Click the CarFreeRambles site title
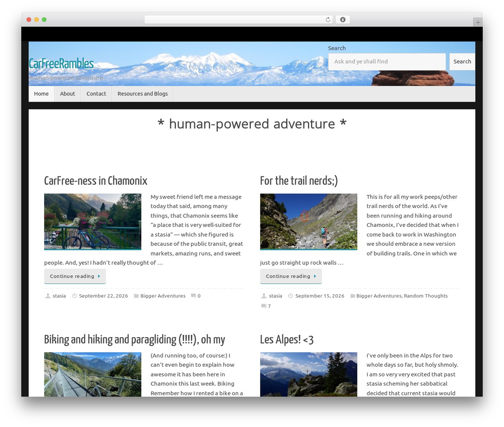 (61, 63)
